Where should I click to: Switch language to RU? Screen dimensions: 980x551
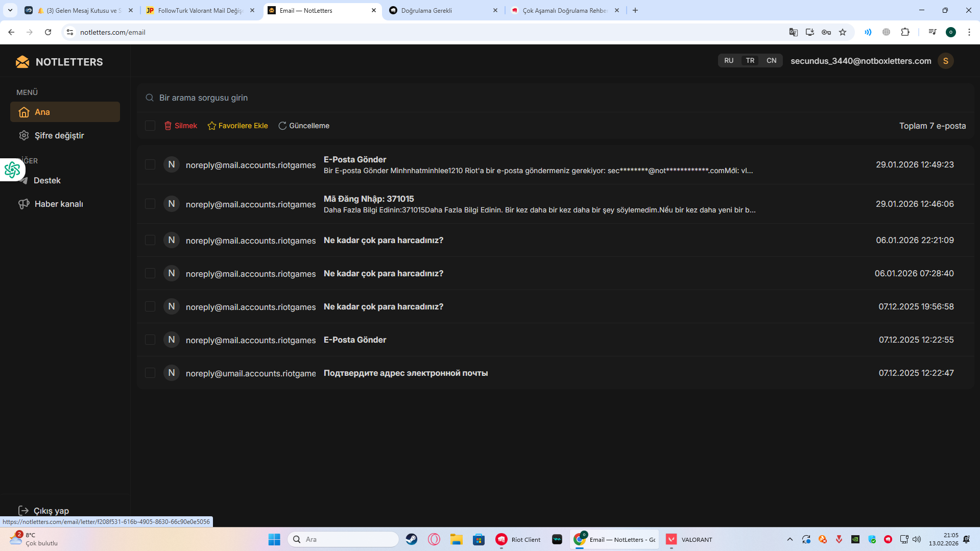pyautogui.click(x=729, y=61)
